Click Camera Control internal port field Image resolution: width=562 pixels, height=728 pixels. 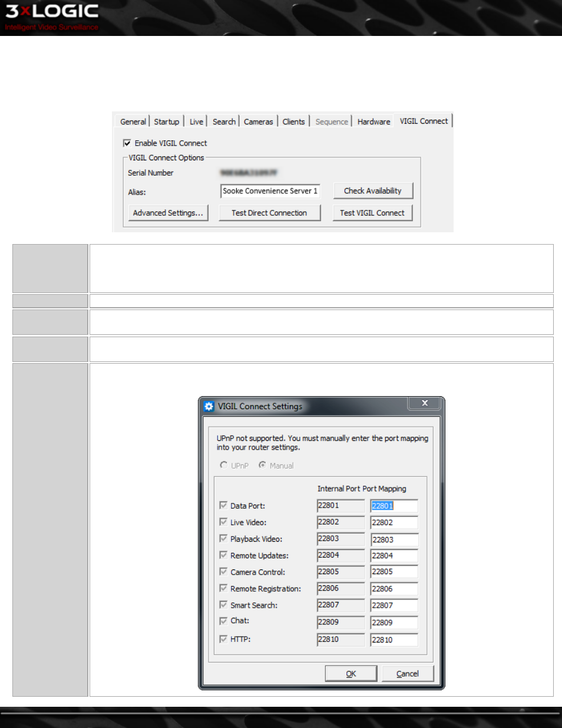tap(341, 572)
